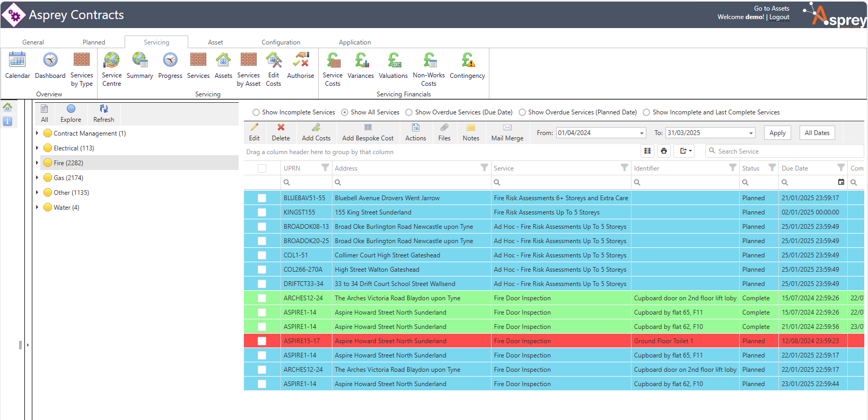Click the Authorise ribbon icon
This screenshot has height=420, width=868.
pos(301,60)
